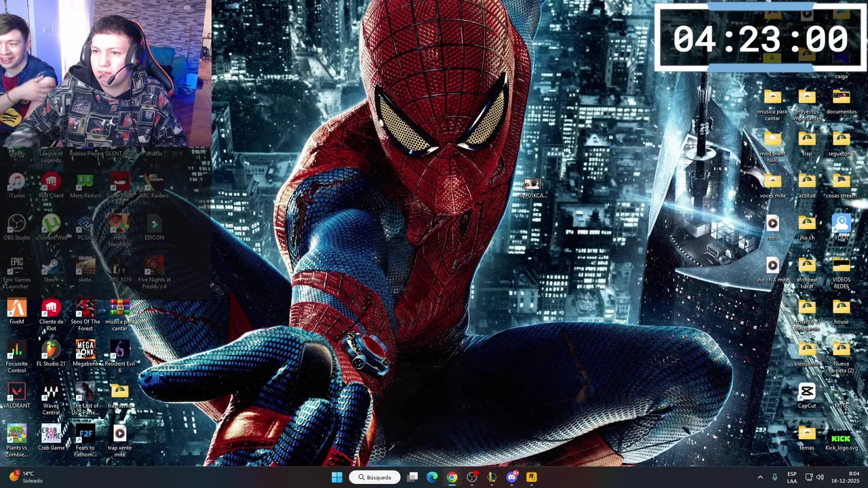The width and height of the screenshot is (868, 488).
Task: Open ESP LAA language switcher
Action: click(x=792, y=477)
